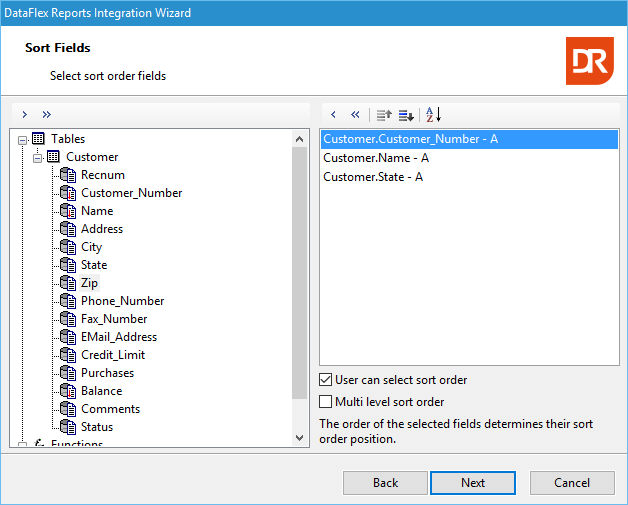Viewport: 628px width, 505px height.
Task: Collapse the Customer table node
Action: (x=38, y=158)
